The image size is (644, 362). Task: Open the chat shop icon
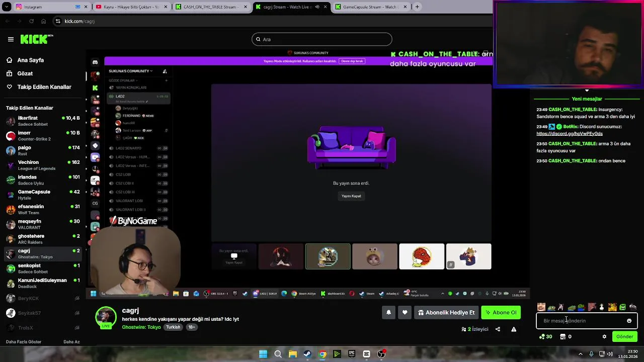click(562, 337)
